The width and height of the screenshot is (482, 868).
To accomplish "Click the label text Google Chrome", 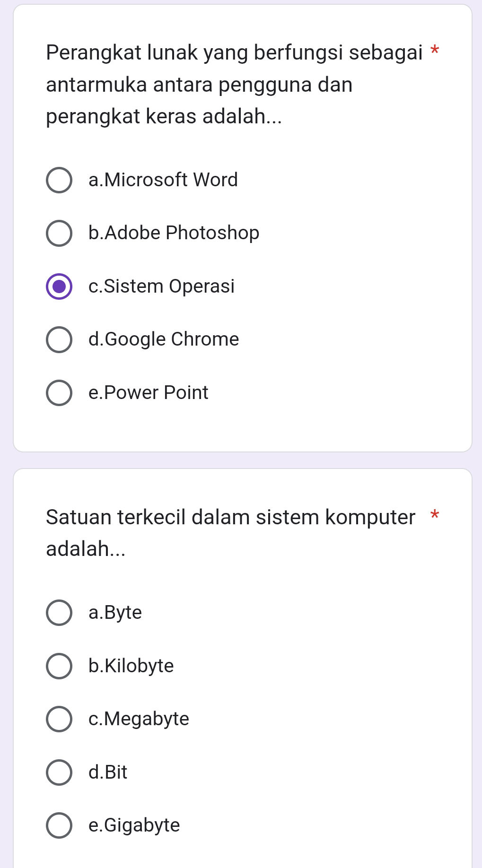I will tap(163, 339).
